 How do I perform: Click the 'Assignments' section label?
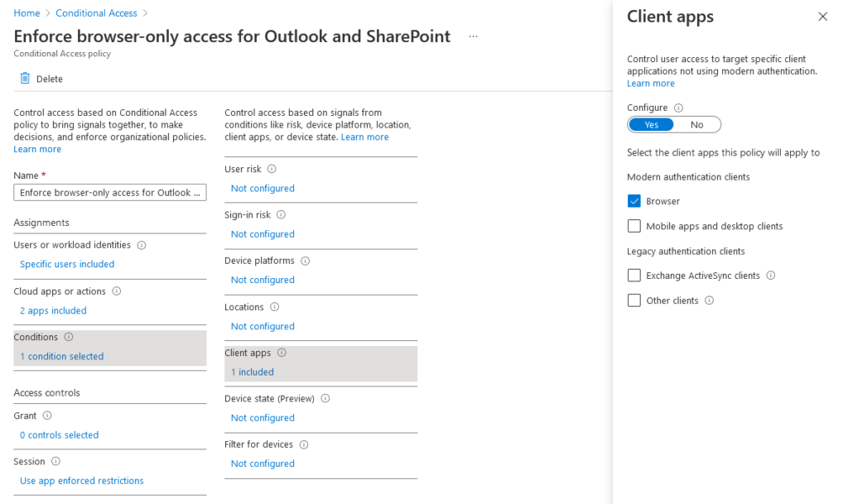(41, 223)
